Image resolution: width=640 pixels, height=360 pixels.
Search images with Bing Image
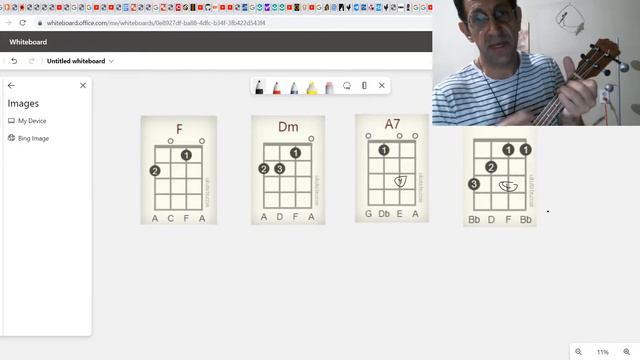point(29,138)
